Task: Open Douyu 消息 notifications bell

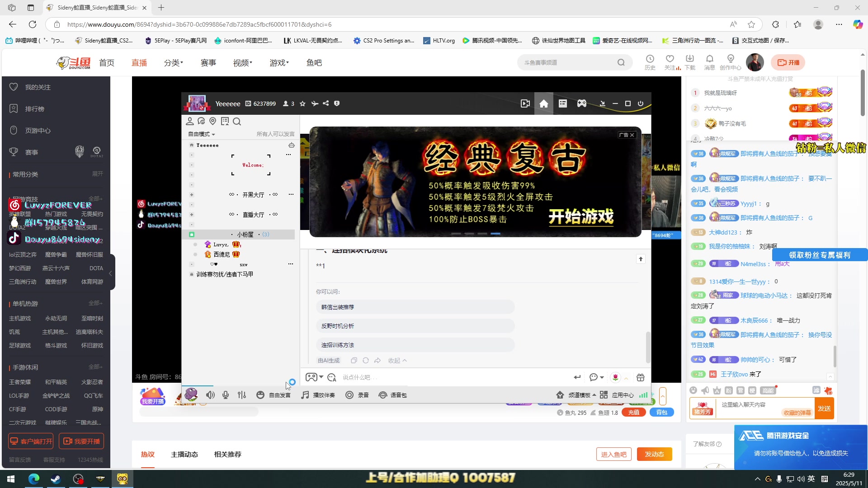Action: point(710,62)
